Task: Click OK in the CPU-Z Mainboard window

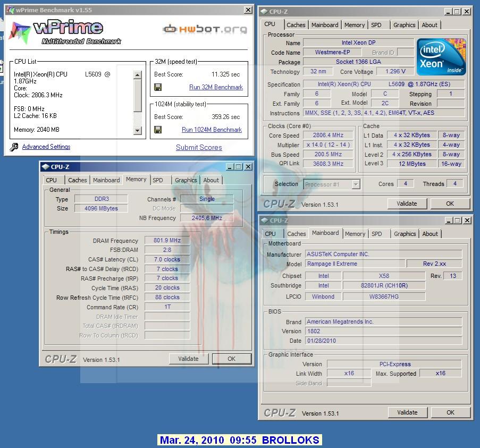Action: [450, 412]
